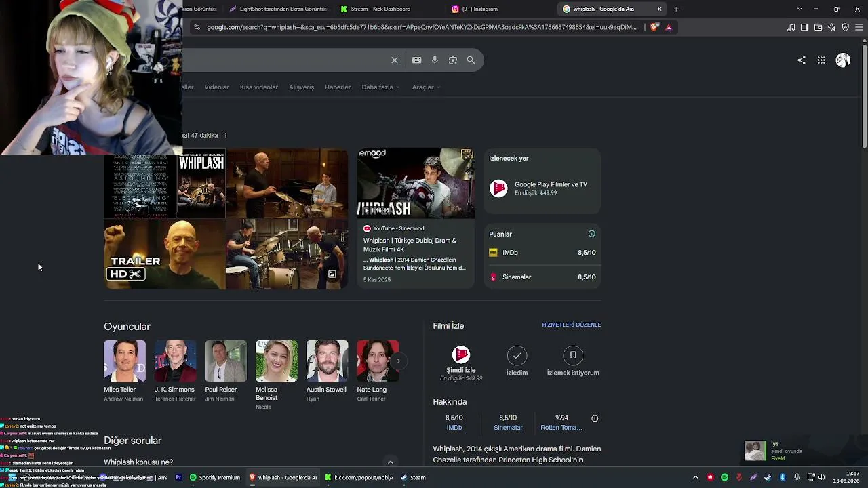Click the Steam icon in the system tray
Screen dimensions: 868x488
pyautogui.click(x=768, y=478)
